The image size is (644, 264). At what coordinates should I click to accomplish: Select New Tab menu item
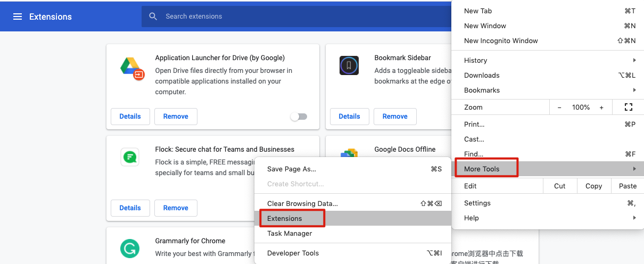[x=548, y=11]
